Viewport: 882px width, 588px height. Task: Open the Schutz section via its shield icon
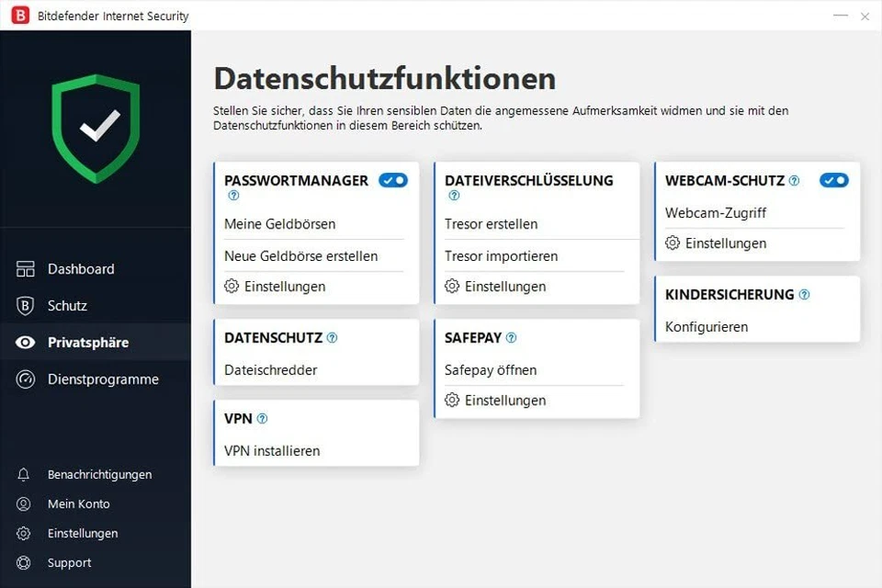click(28, 305)
